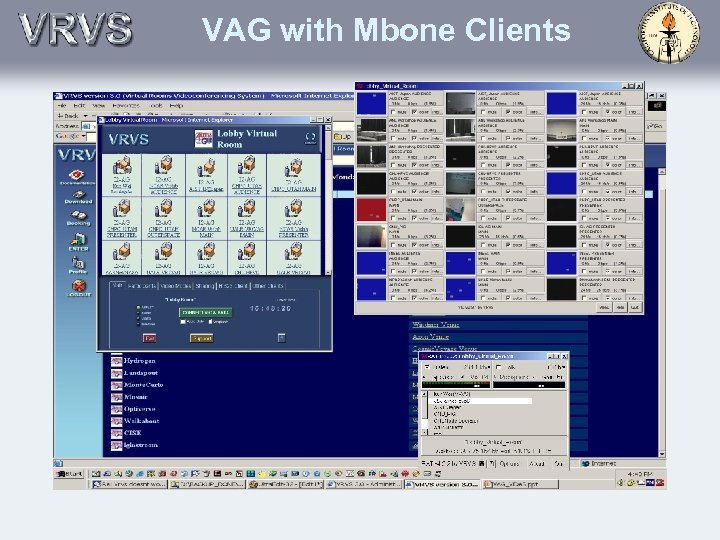Image resolution: width=720 pixels, height=540 pixels.
Task: Switch to the Video Modes tab
Action: tap(175, 286)
